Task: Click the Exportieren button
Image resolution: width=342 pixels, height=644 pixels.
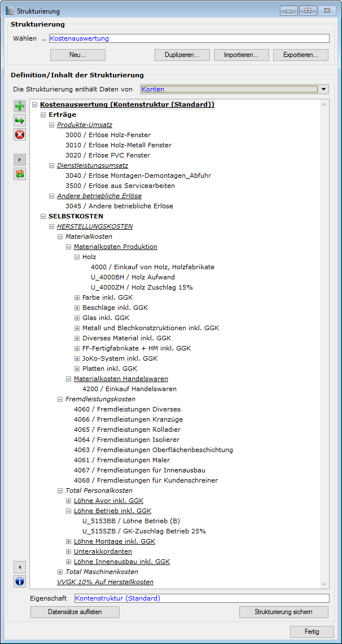Action: 301,55
